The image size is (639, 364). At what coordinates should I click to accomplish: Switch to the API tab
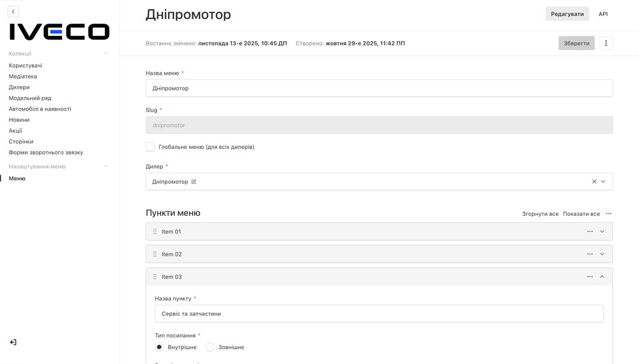(x=603, y=14)
